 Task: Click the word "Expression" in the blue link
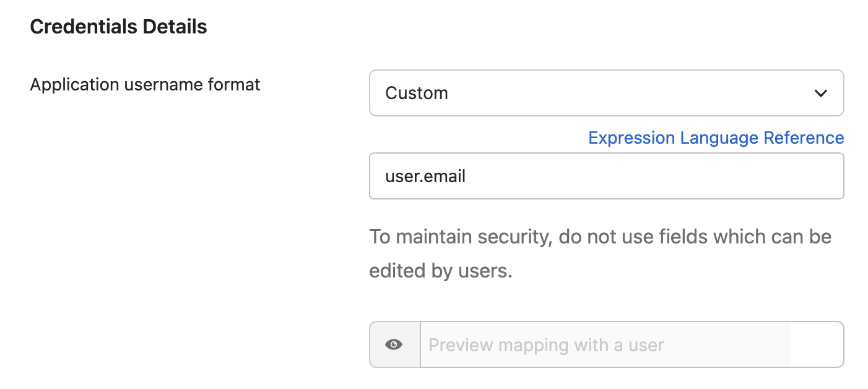click(631, 138)
